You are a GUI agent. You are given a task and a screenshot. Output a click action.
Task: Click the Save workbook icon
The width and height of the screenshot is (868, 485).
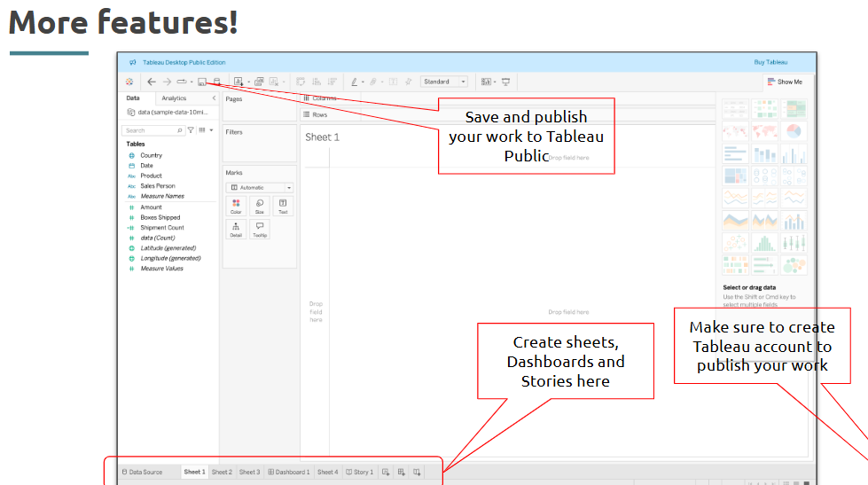202,82
